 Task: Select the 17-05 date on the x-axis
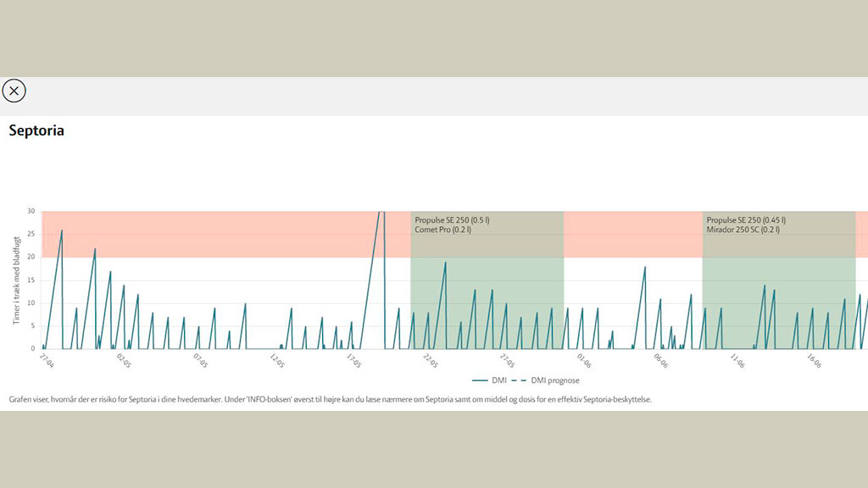coord(353,361)
